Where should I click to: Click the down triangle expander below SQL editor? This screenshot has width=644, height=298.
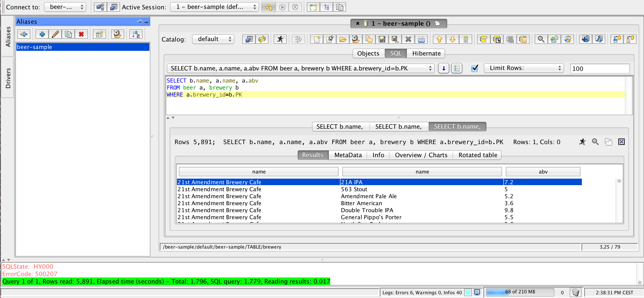[173, 118]
